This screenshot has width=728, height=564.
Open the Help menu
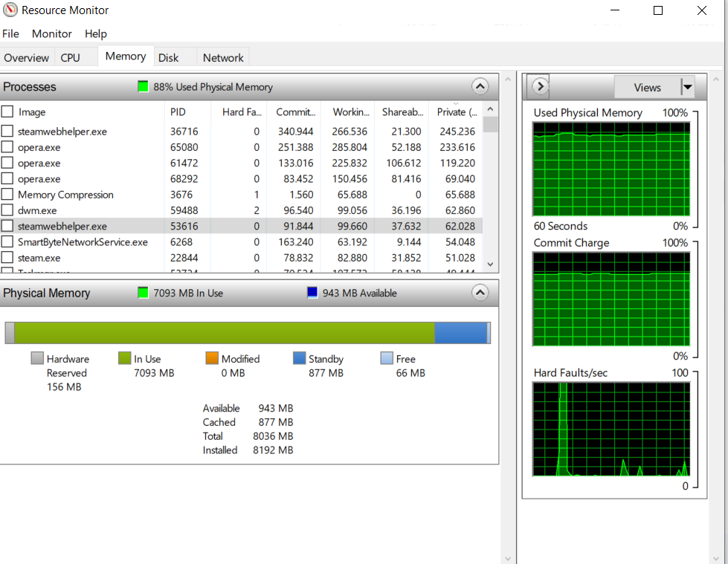coord(96,34)
